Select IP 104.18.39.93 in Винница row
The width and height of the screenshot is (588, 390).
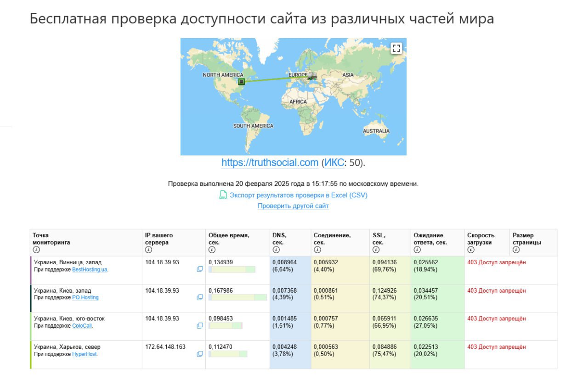(162, 262)
